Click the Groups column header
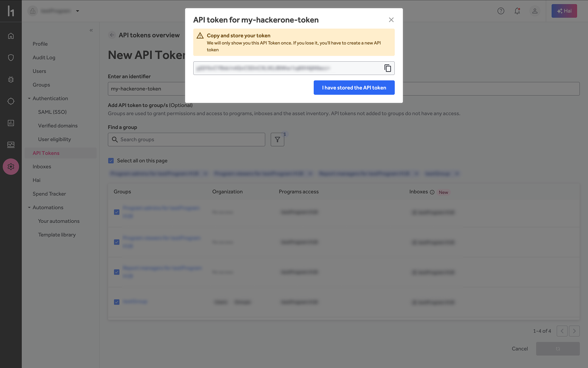588x368 pixels. point(122,191)
